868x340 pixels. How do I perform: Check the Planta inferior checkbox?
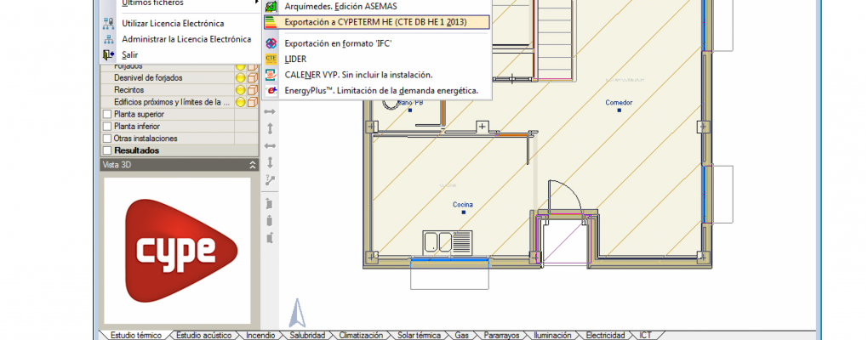pos(107,127)
